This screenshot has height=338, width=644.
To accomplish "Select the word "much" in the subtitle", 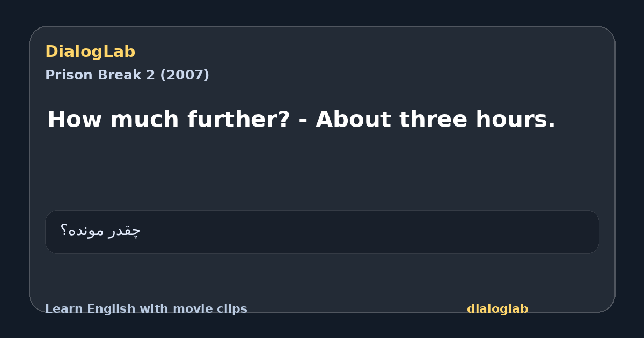I will click(145, 119).
